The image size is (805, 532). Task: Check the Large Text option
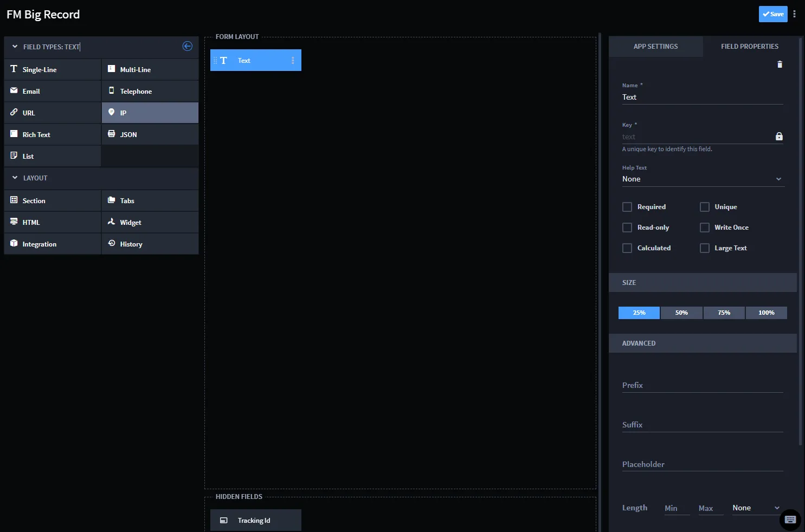coord(705,248)
